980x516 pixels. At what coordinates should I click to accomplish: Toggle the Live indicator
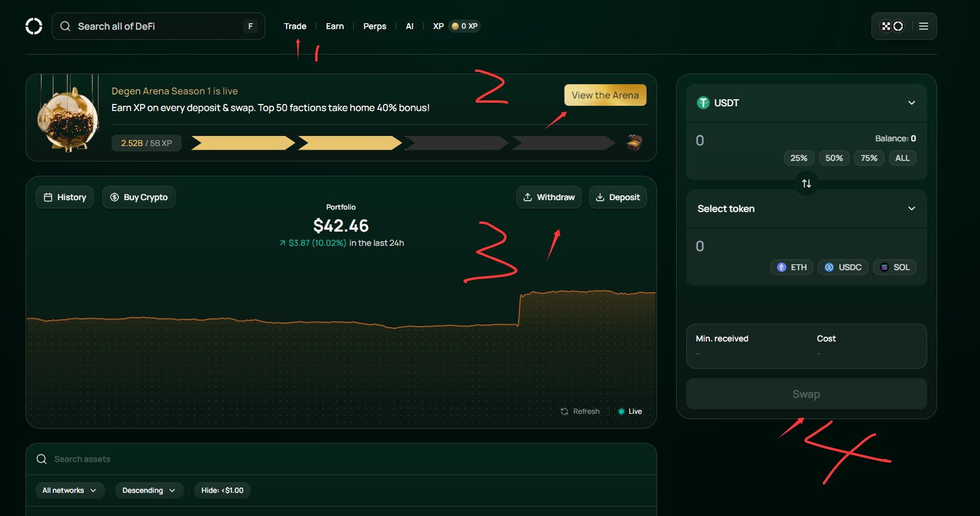coord(630,411)
